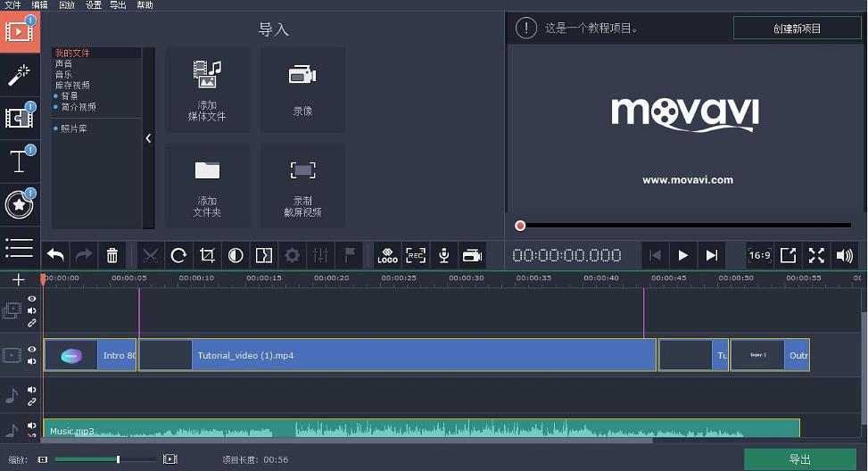Open the Filters magic wand tab
Image resolution: width=868 pixels, height=471 pixels.
click(x=20, y=75)
